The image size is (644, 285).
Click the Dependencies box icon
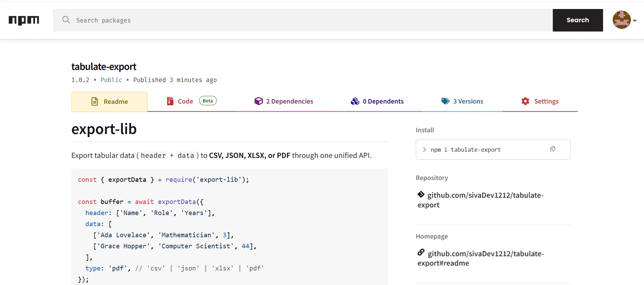pos(259,101)
